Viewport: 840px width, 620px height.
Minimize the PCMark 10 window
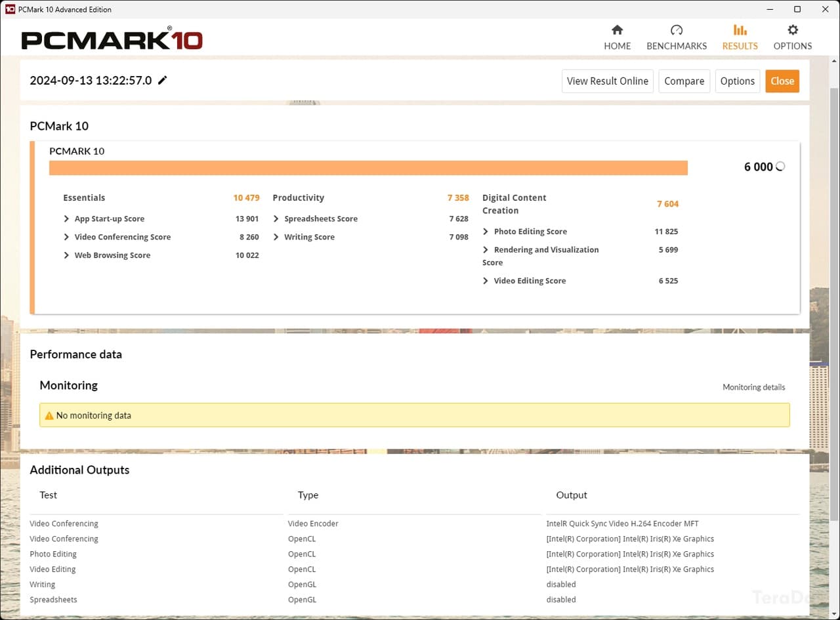tap(769, 9)
